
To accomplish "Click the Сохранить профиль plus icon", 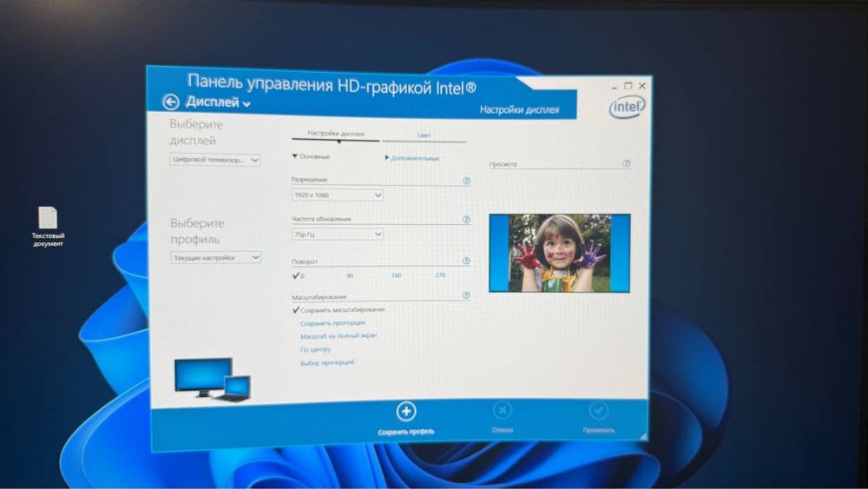I will pyautogui.click(x=405, y=412).
